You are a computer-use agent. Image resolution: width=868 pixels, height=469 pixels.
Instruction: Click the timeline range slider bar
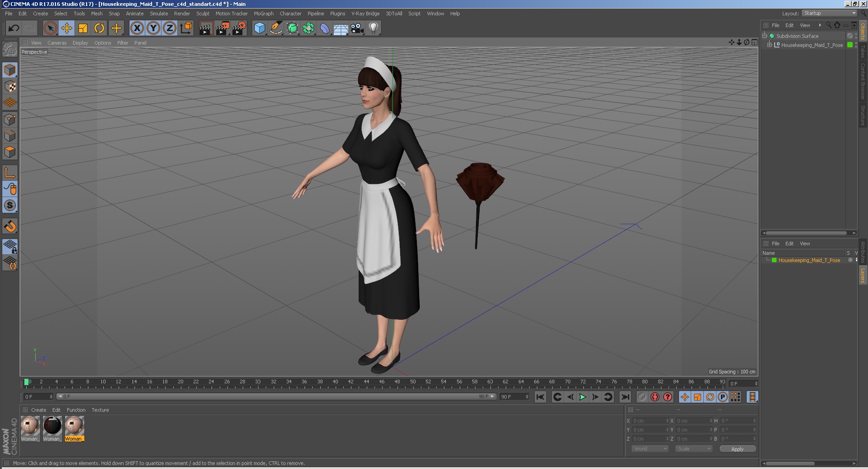coord(277,396)
